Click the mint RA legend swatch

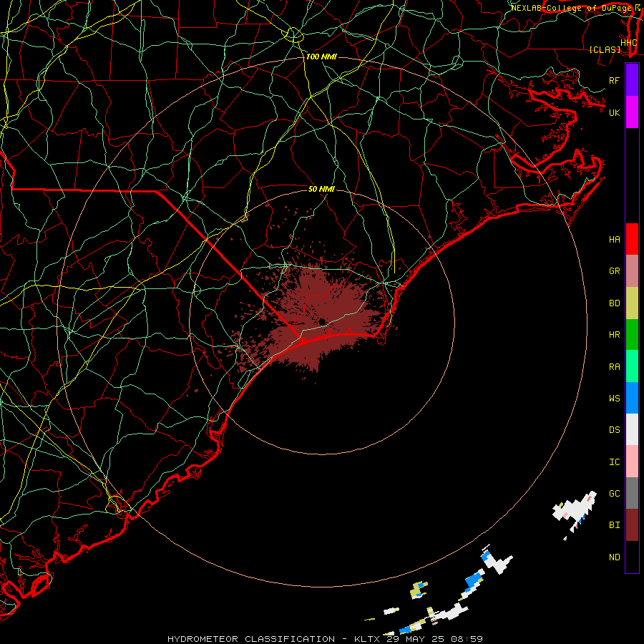click(632, 366)
